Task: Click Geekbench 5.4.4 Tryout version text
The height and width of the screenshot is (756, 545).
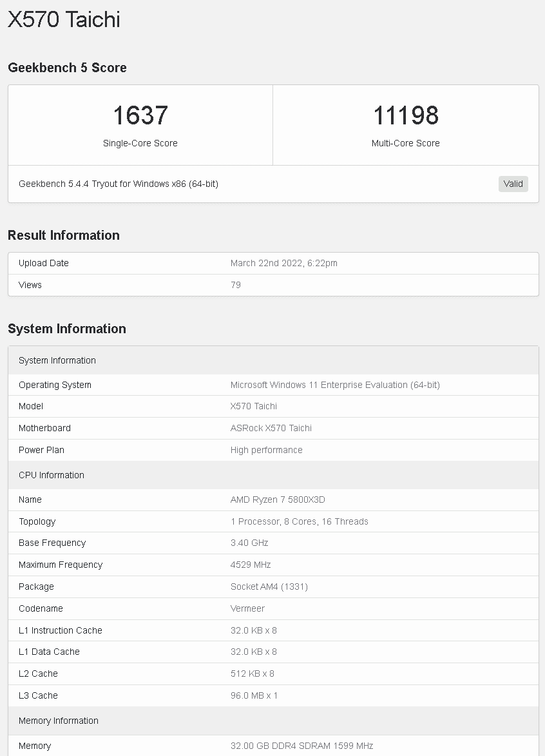Action: click(x=119, y=184)
